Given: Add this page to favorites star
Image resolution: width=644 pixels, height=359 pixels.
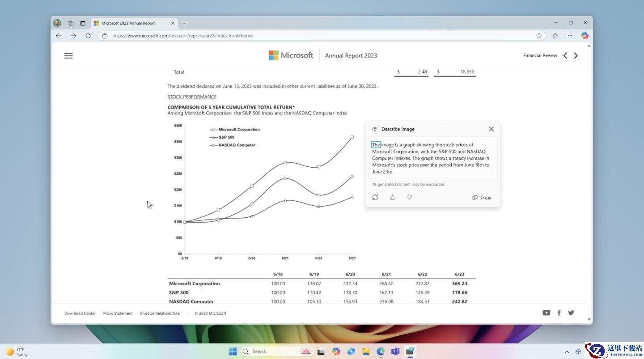Looking at the screenshot, I should coord(539,36).
